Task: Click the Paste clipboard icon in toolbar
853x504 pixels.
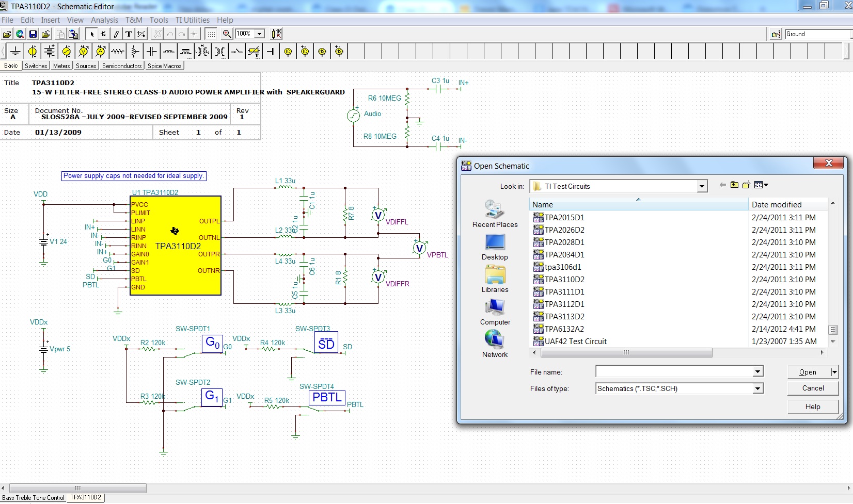Action: 73,34
